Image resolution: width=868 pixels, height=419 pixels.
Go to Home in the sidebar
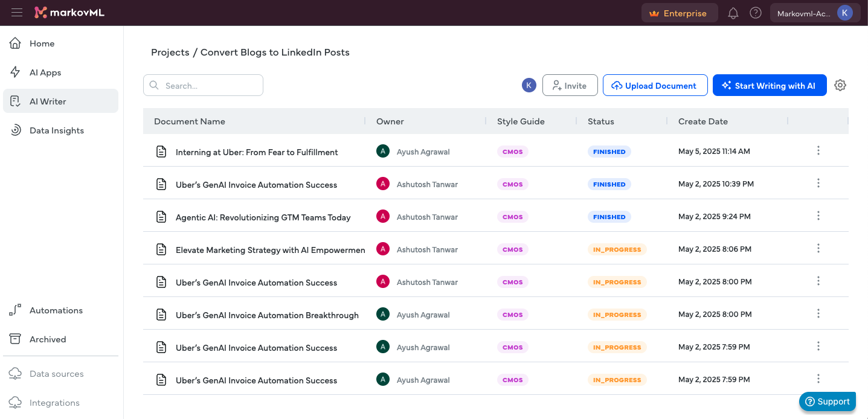click(60, 43)
